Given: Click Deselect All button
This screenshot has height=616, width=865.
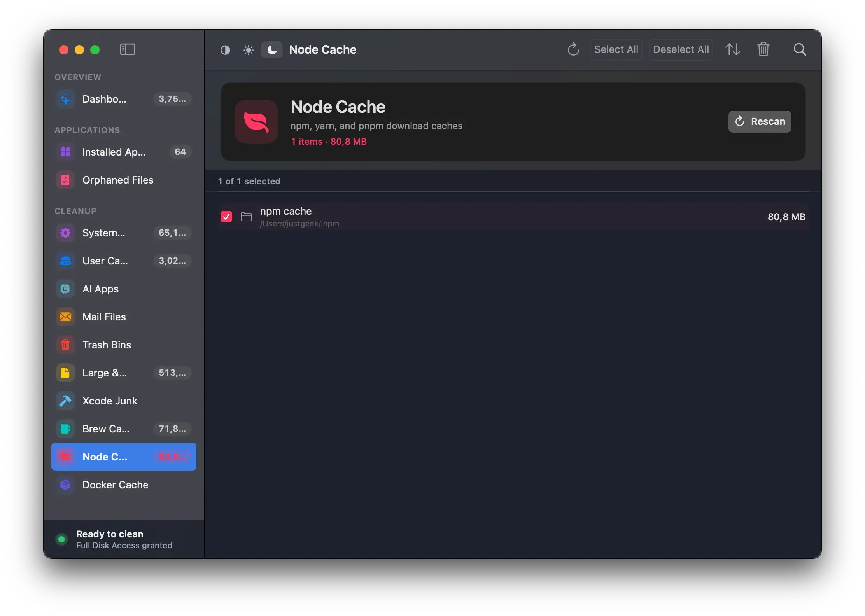Looking at the screenshot, I should click(x=681, y=49).
